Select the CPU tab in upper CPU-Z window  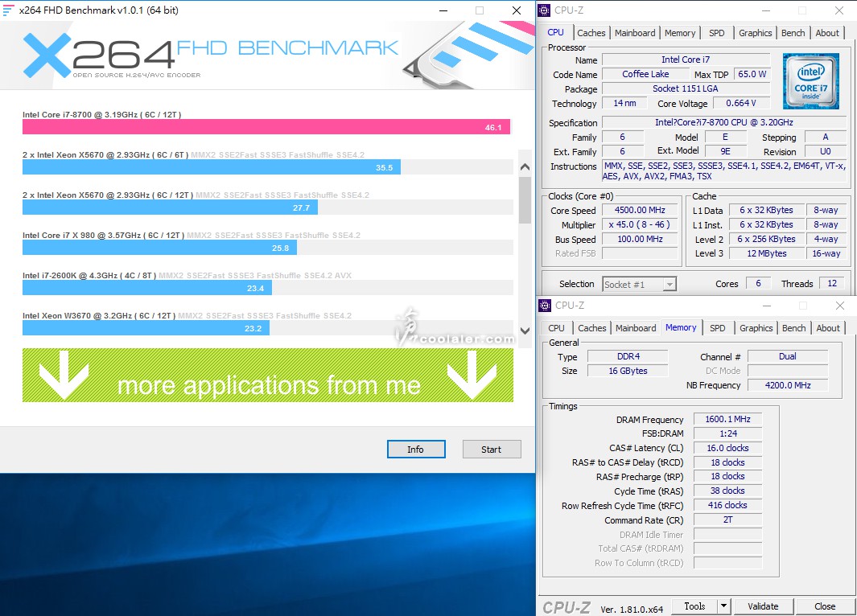555,32
